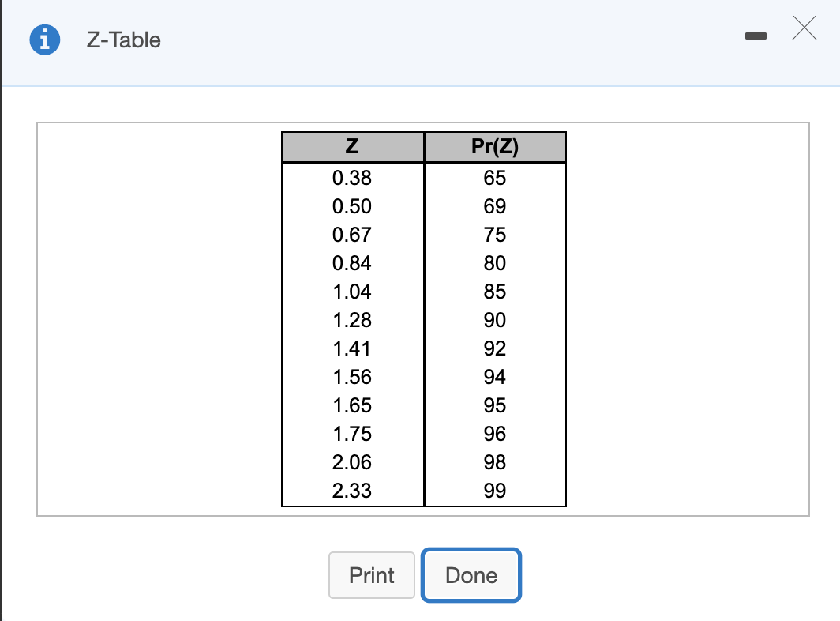
Task: Click the Z value 0.84
Action: tap(352, 263)
